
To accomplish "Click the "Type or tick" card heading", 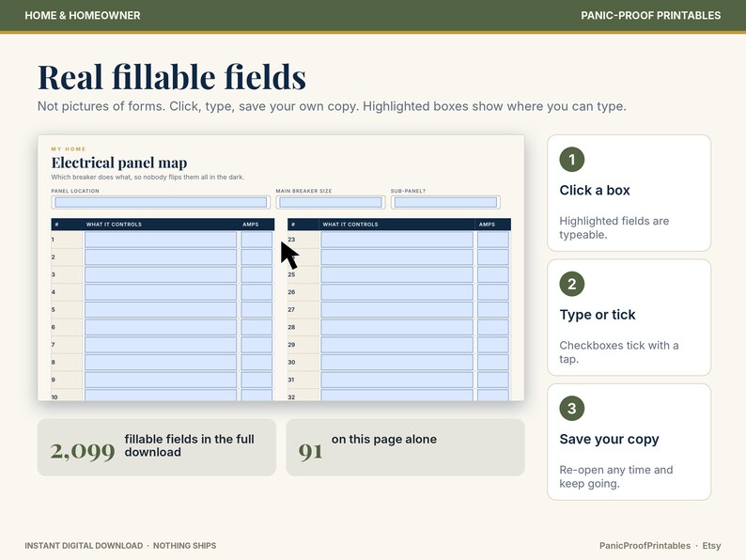I will point(598,315).
